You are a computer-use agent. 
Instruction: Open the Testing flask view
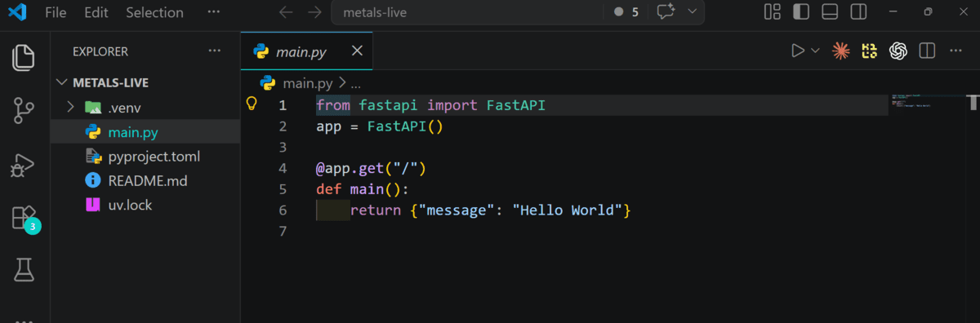(x=24, y=270)
